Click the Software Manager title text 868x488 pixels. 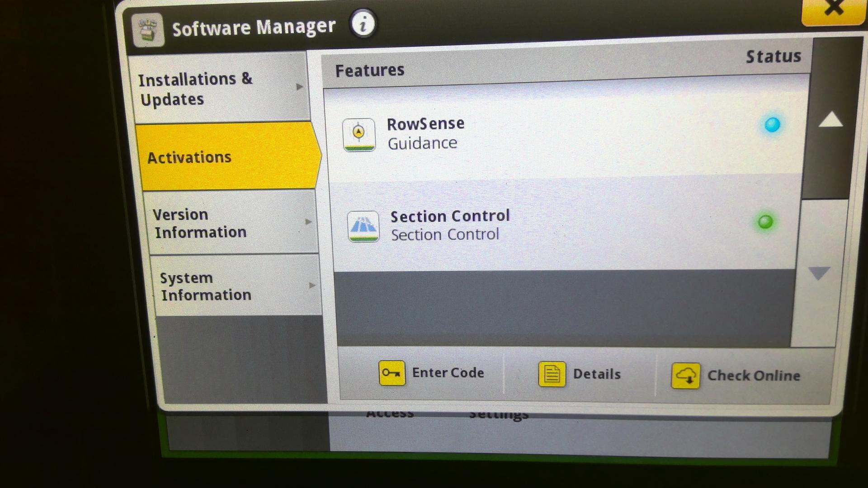[254, 28]
